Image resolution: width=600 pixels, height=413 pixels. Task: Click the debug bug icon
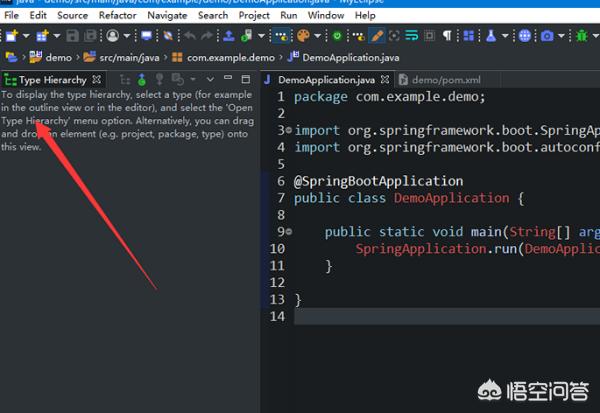[x=582, y=36]
